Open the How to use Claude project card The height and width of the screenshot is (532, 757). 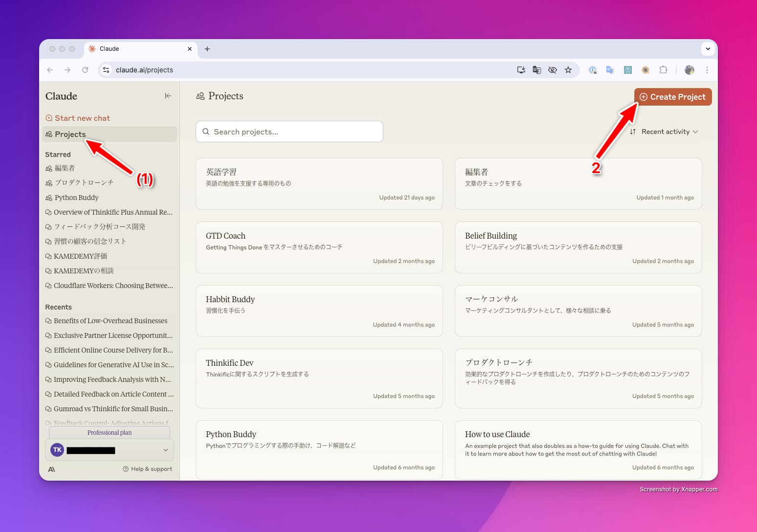(579, 450)
